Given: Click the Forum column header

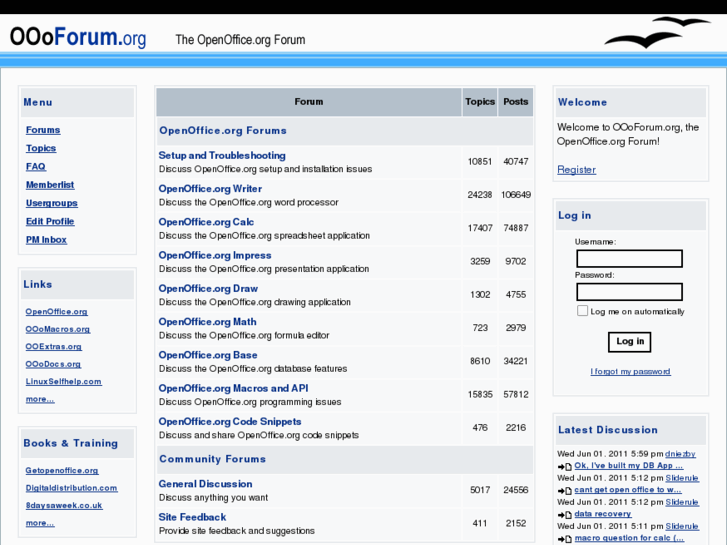Looking at the screenshot, I should (309, 102).
